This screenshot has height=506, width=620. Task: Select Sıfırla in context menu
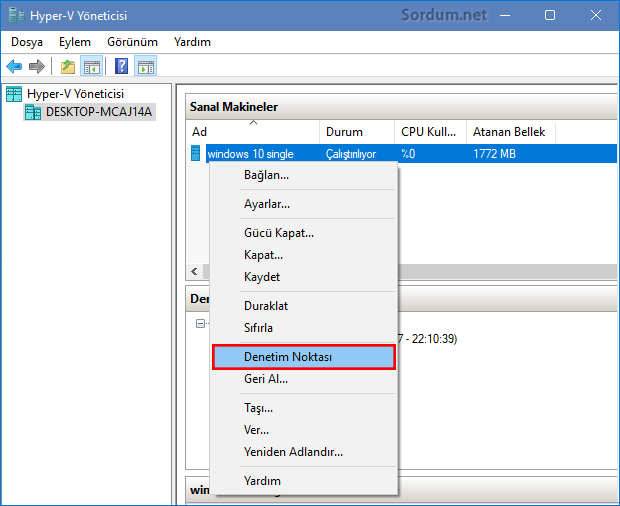pos(304,328)
